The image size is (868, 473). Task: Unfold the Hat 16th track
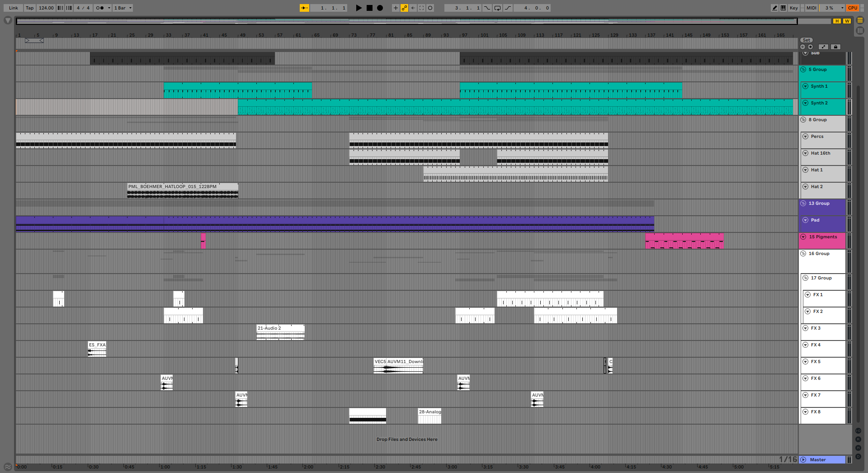tap(806, 153)
